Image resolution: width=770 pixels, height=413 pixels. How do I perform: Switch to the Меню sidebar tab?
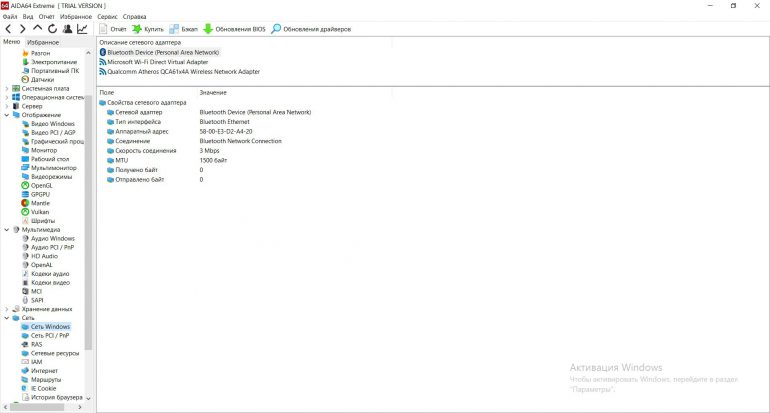[12, 42]
